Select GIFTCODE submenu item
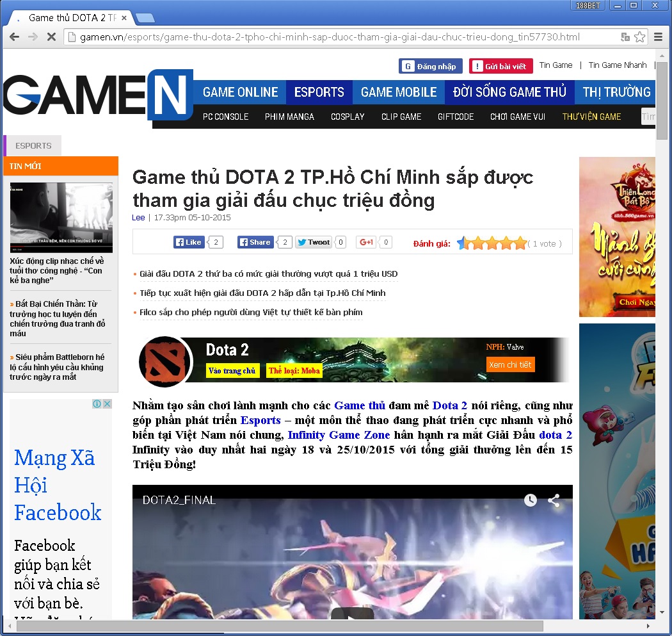 click(456, 117)
